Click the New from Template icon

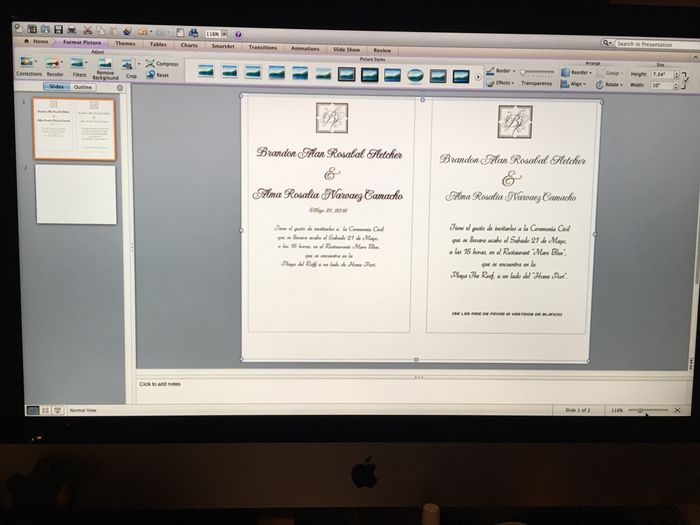coord(32,29)
